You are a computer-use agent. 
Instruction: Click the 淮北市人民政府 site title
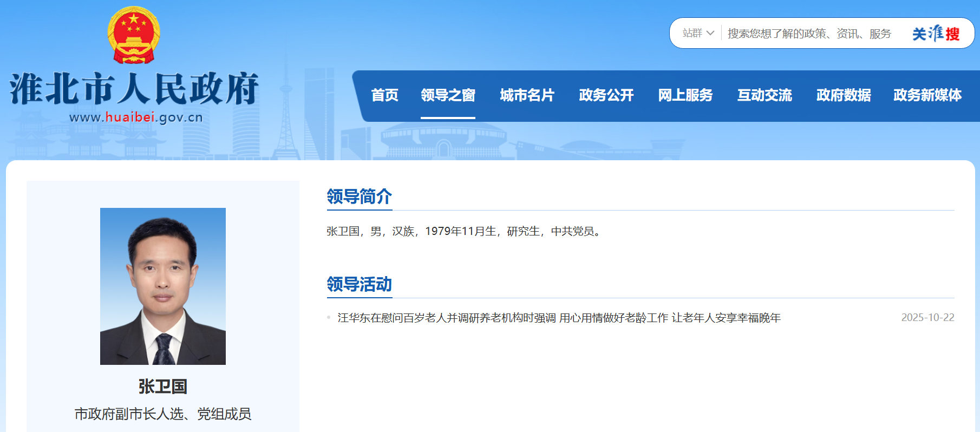point(134,88)
